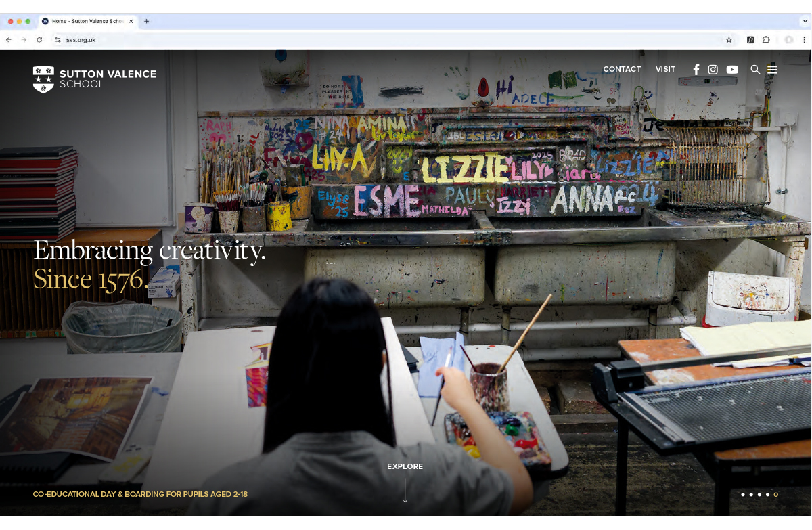
Task: Click the Explore down arrow
Action: [x=405, y=489]
